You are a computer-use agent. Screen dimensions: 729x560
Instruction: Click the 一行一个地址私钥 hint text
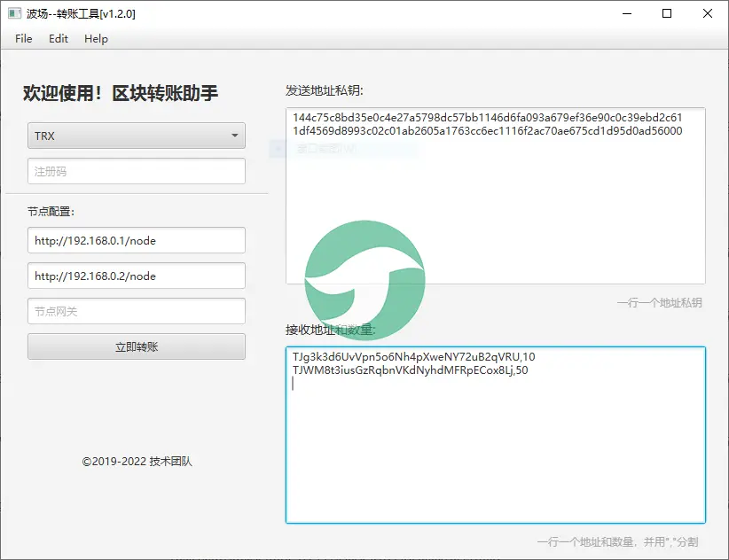tap(659, 303)
